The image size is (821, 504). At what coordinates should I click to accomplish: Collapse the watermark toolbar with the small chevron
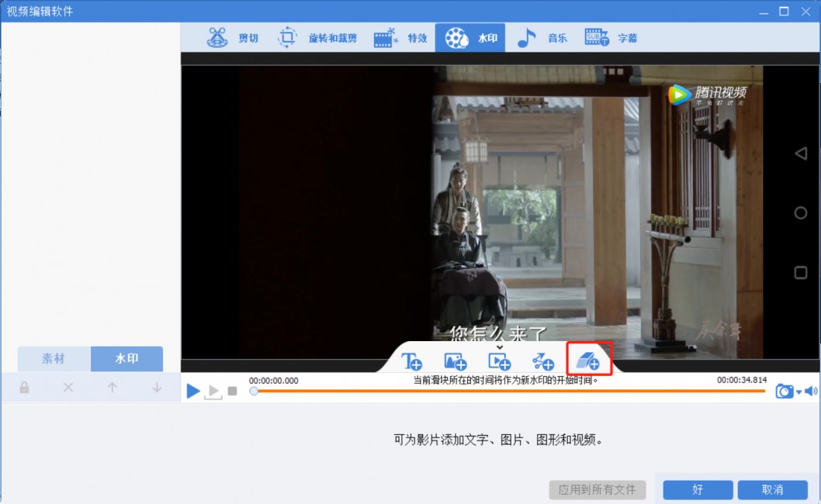[500, 347]
